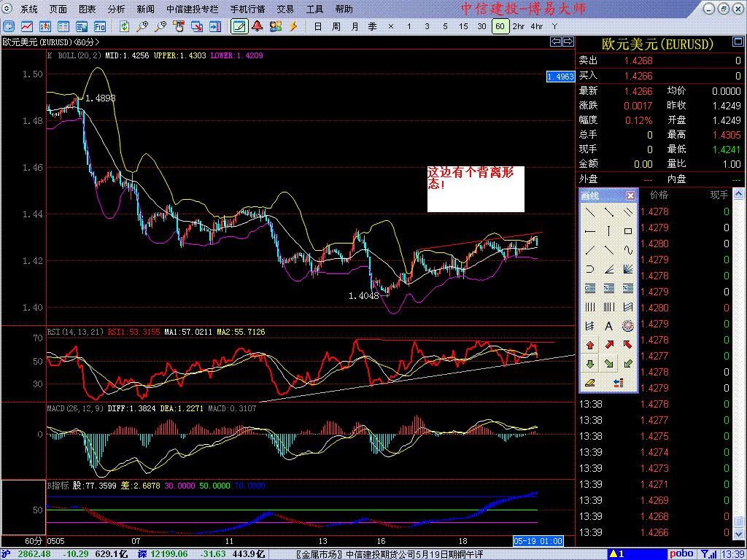Select the vertical line tool
The height and width of the screenshot is (560, 747).
click(x=609, y=231)
